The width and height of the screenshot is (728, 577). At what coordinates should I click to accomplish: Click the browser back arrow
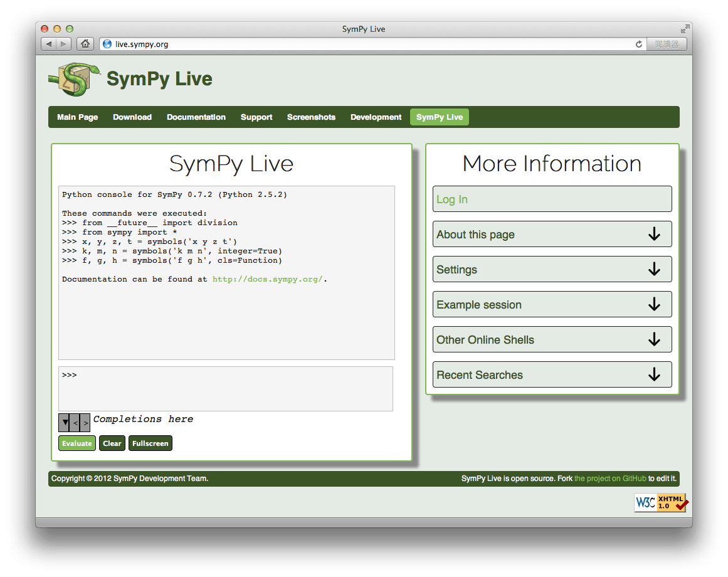[48, 44]
